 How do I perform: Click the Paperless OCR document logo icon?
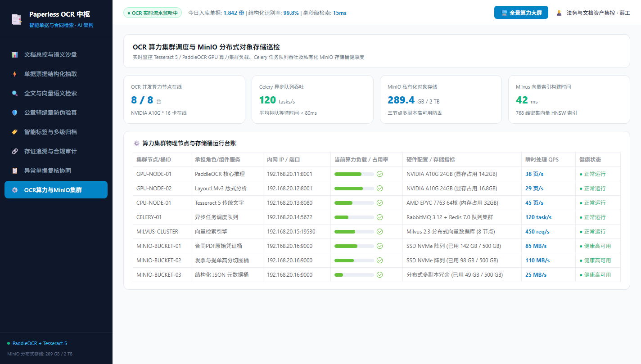(x=17, y=19)
